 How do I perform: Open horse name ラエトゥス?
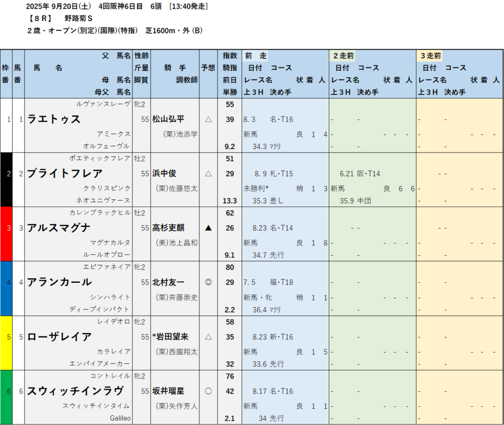click(54, 119)
